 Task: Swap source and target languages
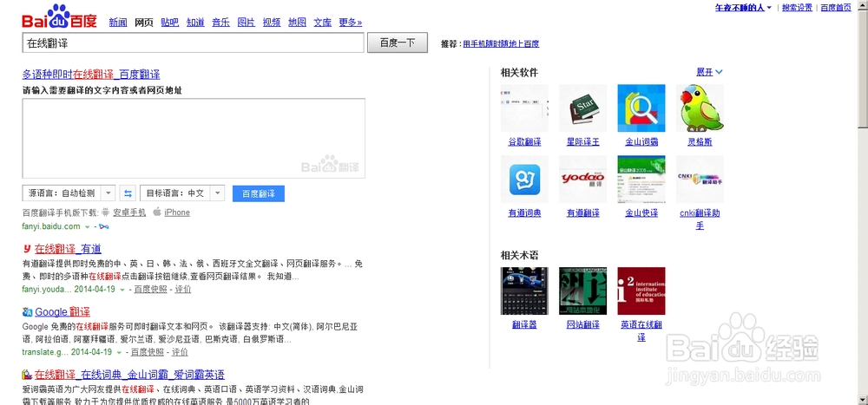coord(128,193)
